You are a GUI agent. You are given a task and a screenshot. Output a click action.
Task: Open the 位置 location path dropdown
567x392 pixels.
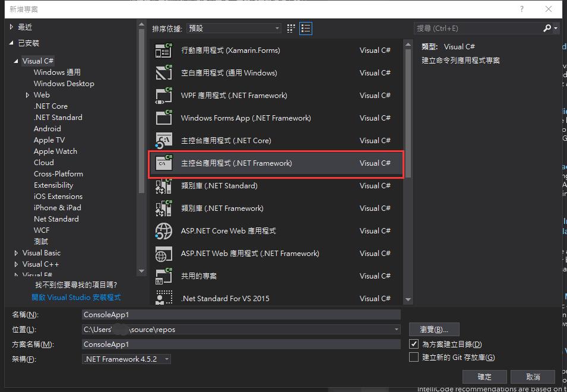pos(397,330)
